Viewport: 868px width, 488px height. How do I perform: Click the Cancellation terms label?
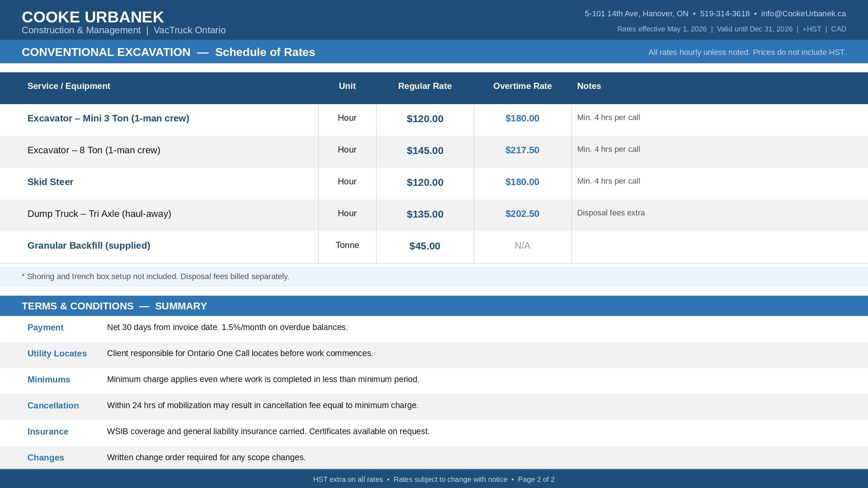coord(53,406)
